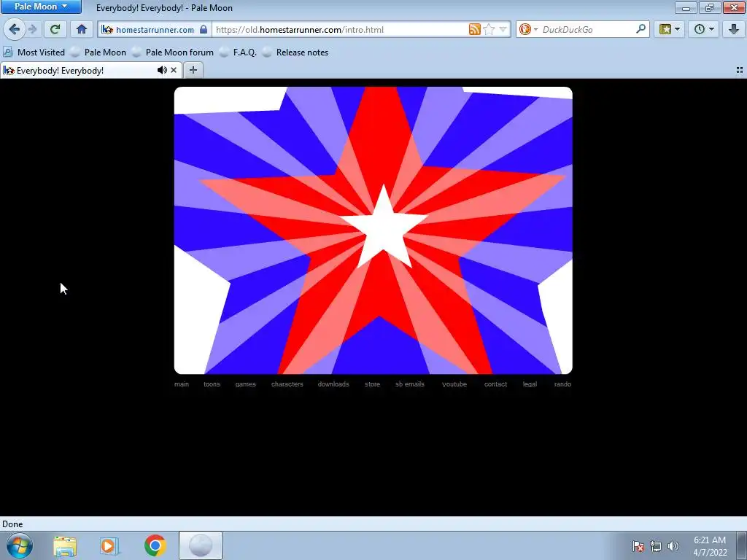Open the main link below the animation

182,384
